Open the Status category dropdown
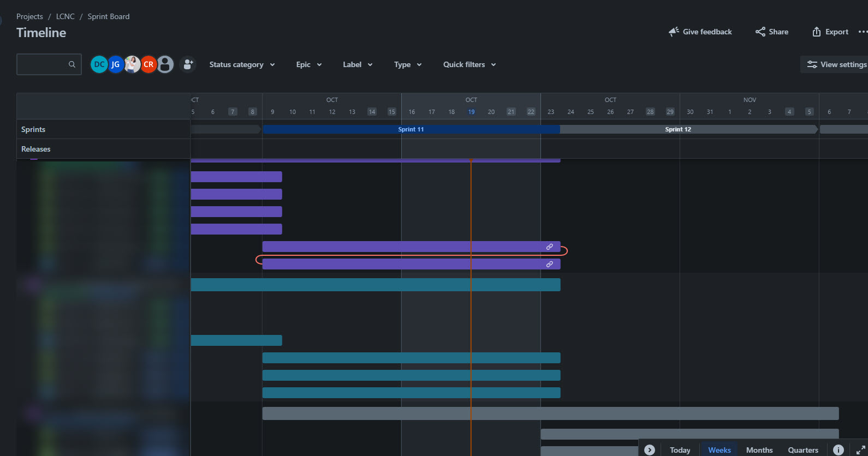868x456 pixels. [x=242, y=64]
